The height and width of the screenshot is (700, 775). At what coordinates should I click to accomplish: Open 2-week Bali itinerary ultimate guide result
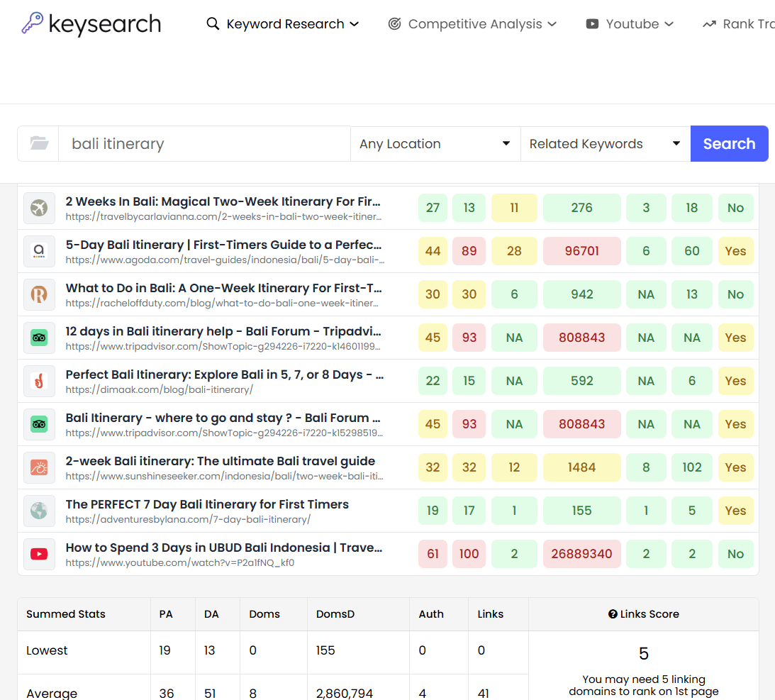coord(220,461)
